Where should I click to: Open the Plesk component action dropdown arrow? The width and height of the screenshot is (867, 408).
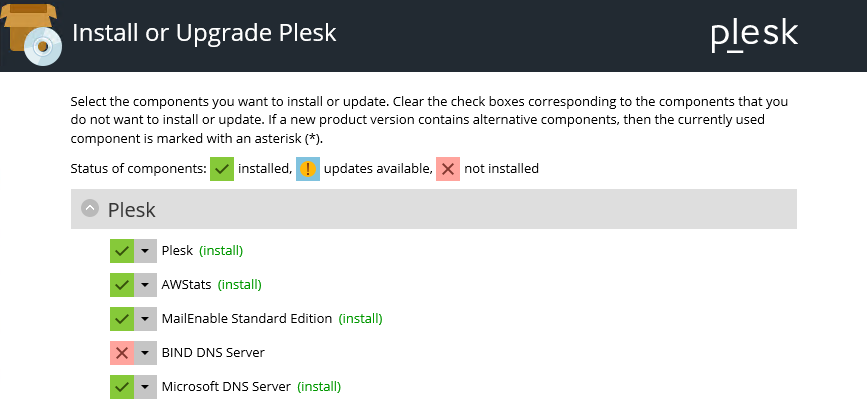click(x=145, y=251)
